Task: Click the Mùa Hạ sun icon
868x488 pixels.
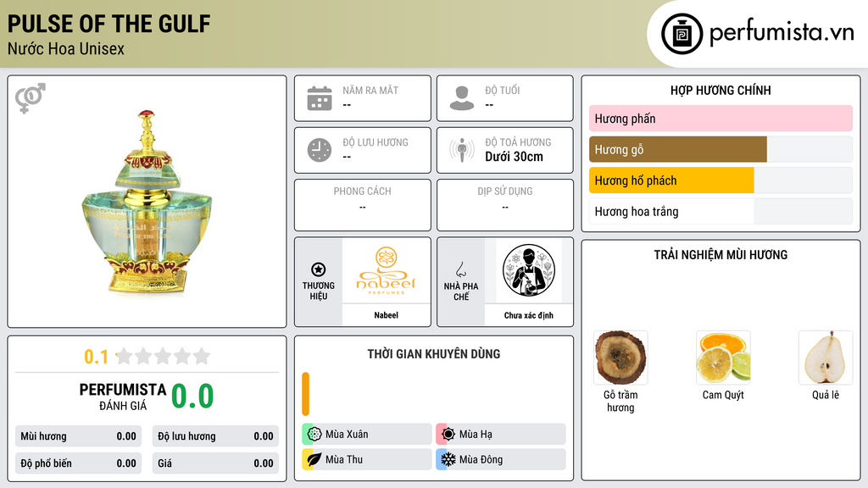Action: pos(448,435)
